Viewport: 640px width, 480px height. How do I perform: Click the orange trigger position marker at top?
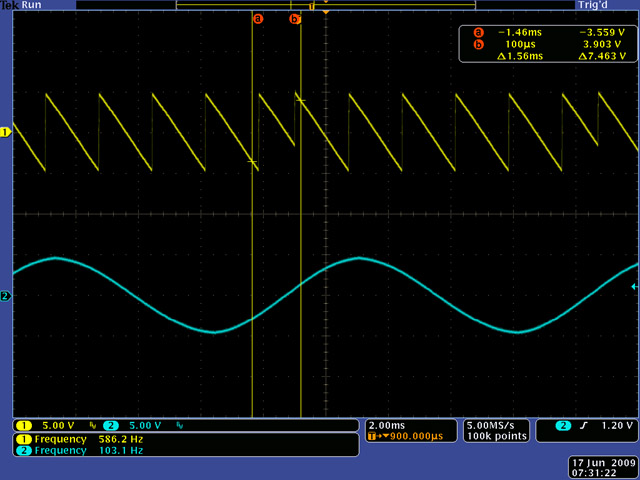coord(325,11)
